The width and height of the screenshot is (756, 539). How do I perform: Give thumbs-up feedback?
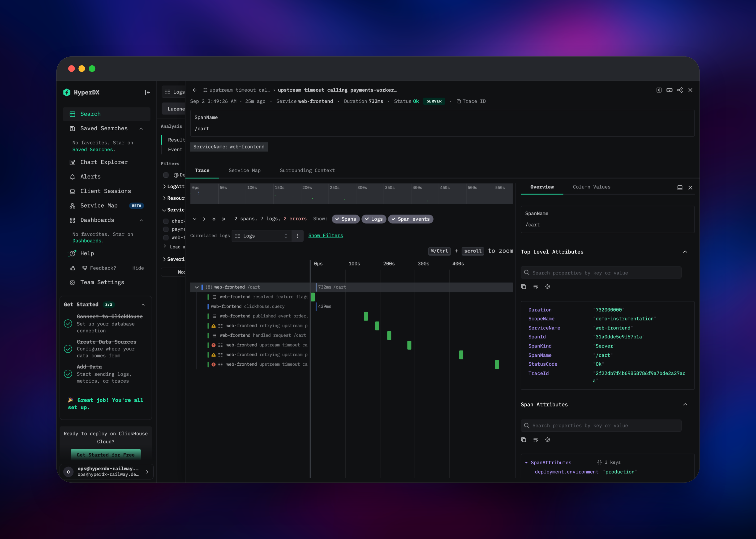point(73,268)
